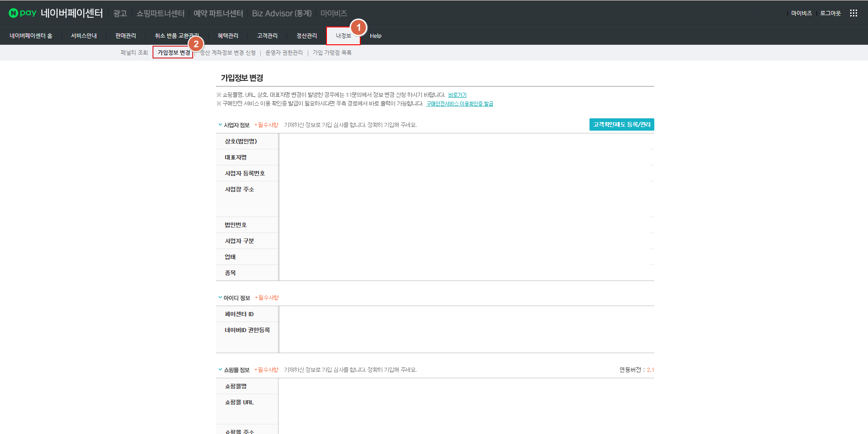Open Biz Advisor (통계) link
This screenshot has height=434, width=868.
pyautogui.click(x=282, y=13)
